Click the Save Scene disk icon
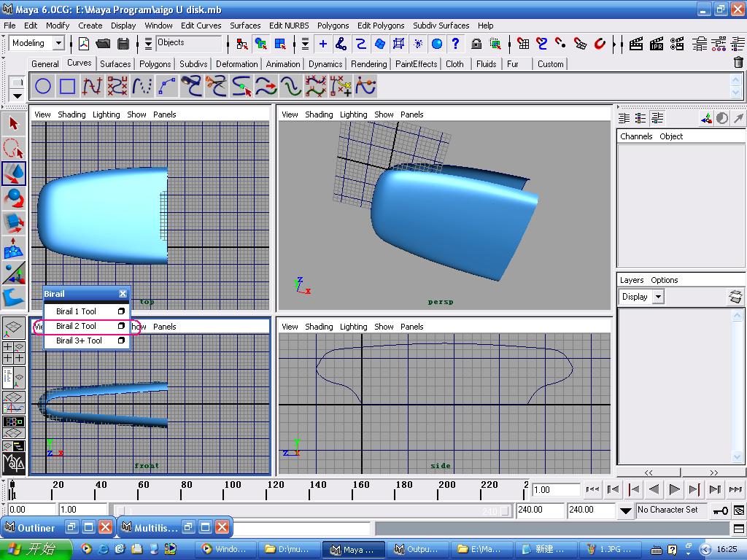Screen dimensions: 747x560 click(x=123, y=44)
